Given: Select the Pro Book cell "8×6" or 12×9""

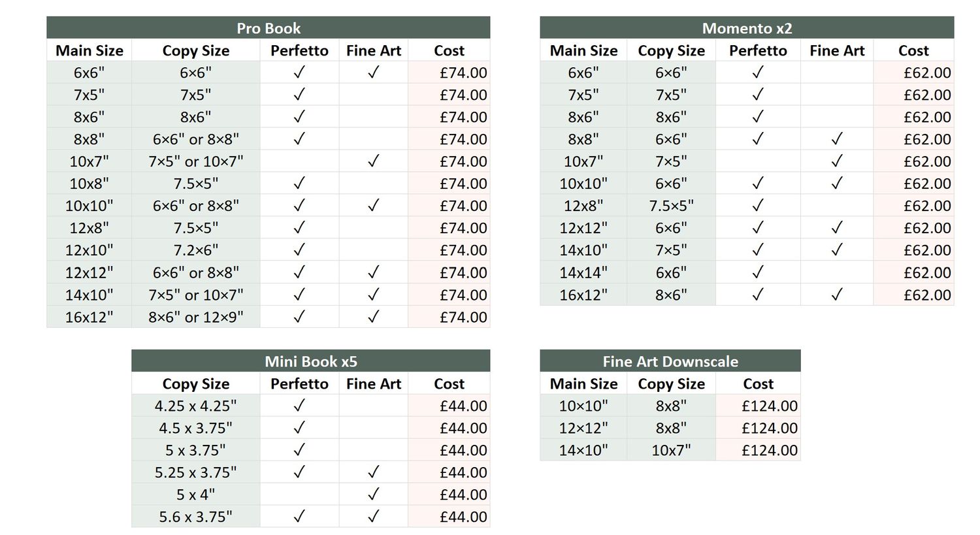Looking at the screenshot, I should pos(196,317).
